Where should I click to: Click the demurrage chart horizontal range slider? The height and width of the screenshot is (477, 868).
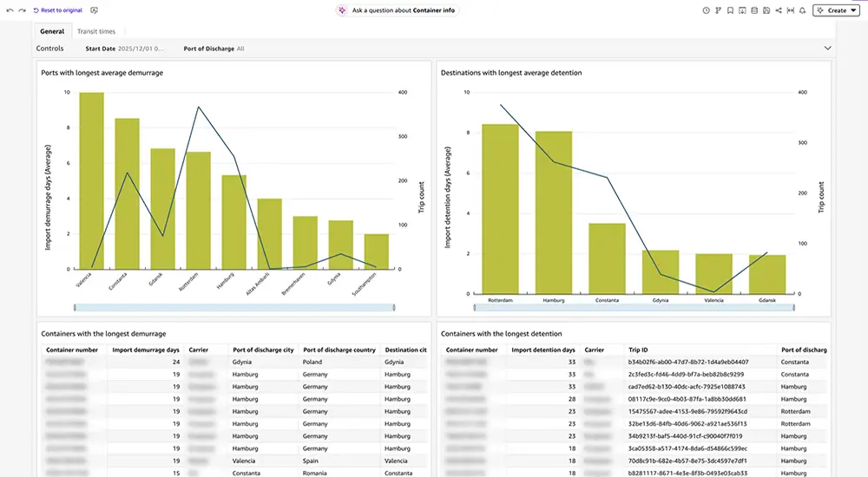point(234,306)
